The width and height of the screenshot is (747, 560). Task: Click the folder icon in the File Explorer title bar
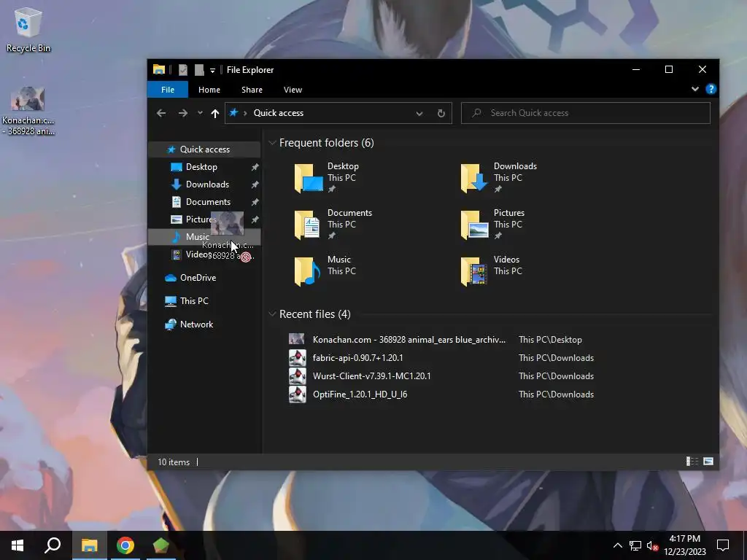pyautogui.click(x=158, y=69)
